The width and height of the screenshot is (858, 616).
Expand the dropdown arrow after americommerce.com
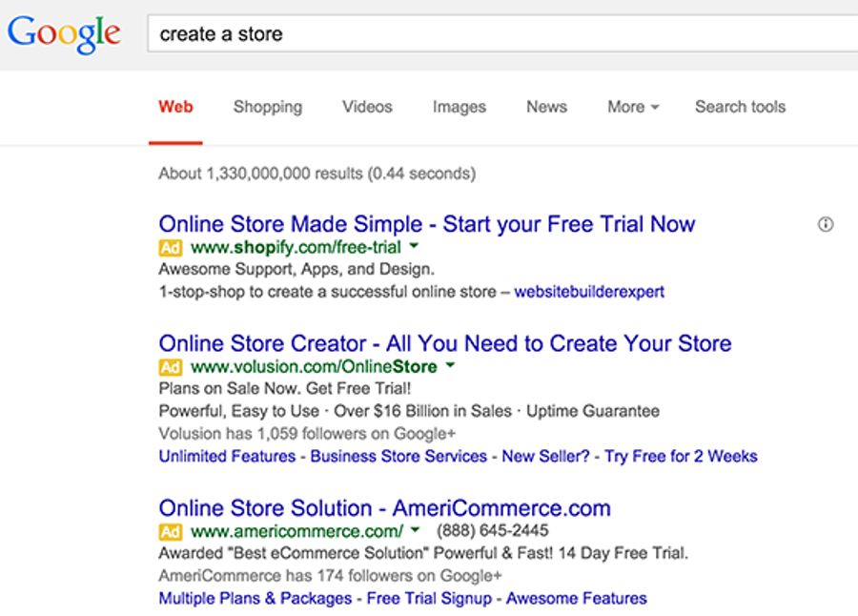[416, 531]
